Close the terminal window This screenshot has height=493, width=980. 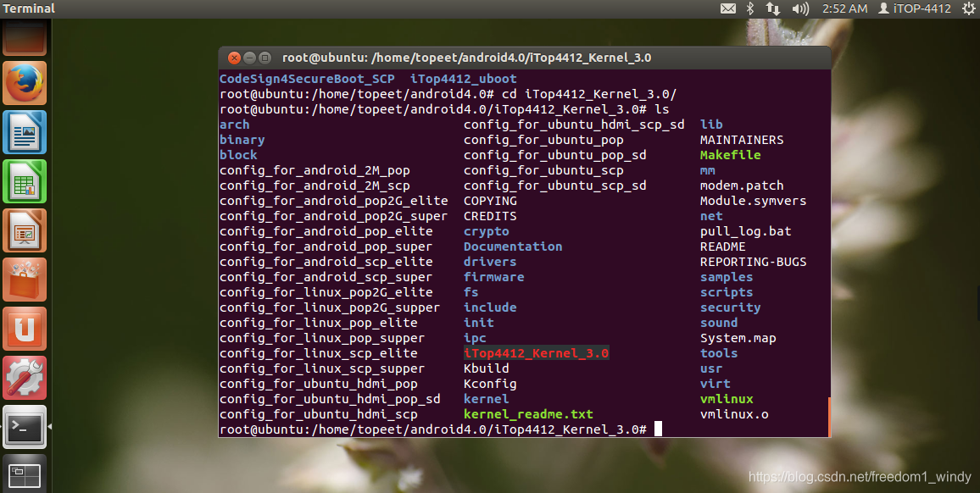click(234, 58)
